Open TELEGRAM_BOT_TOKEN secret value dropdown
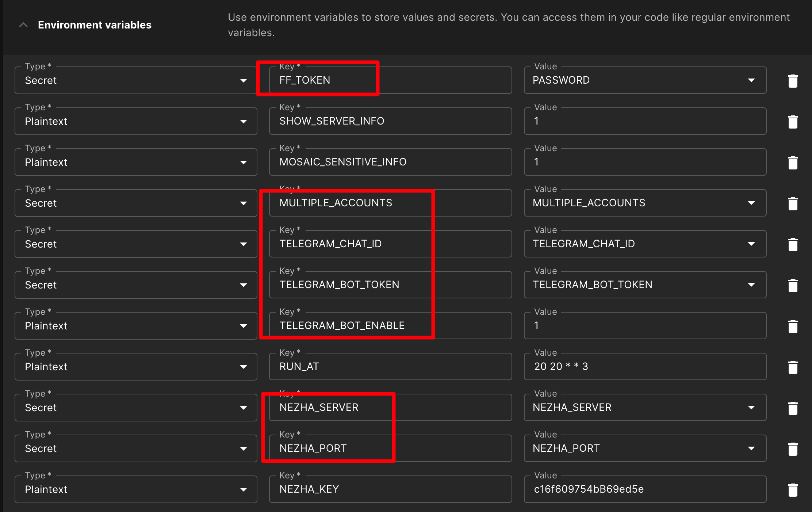This screenshot has width=812, height=512. 645,285
